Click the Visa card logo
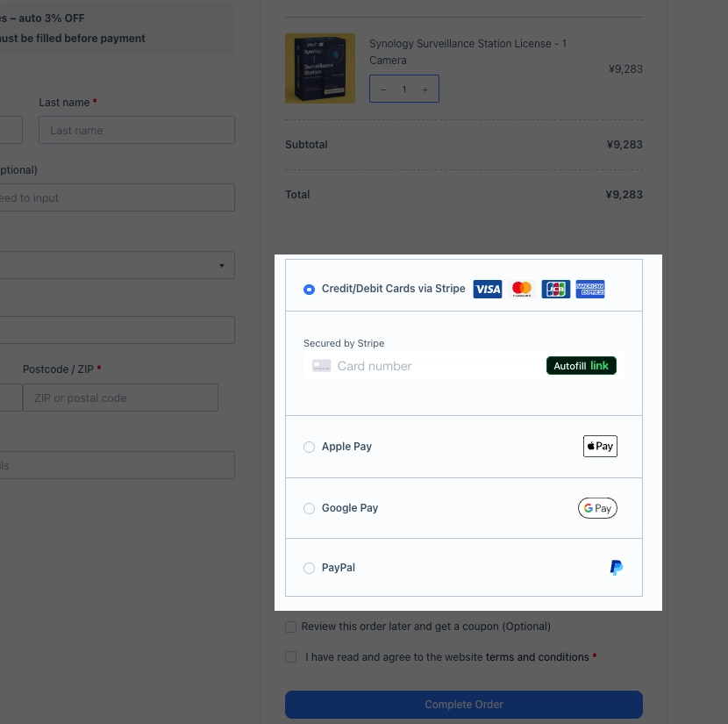Viewport: 728px width, 724px height. coord(488,289)
